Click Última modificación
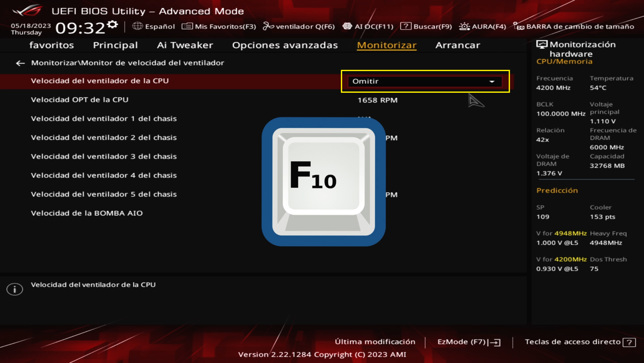The height and width of the screenshot is (363, 644). click(x=375, y=342)
